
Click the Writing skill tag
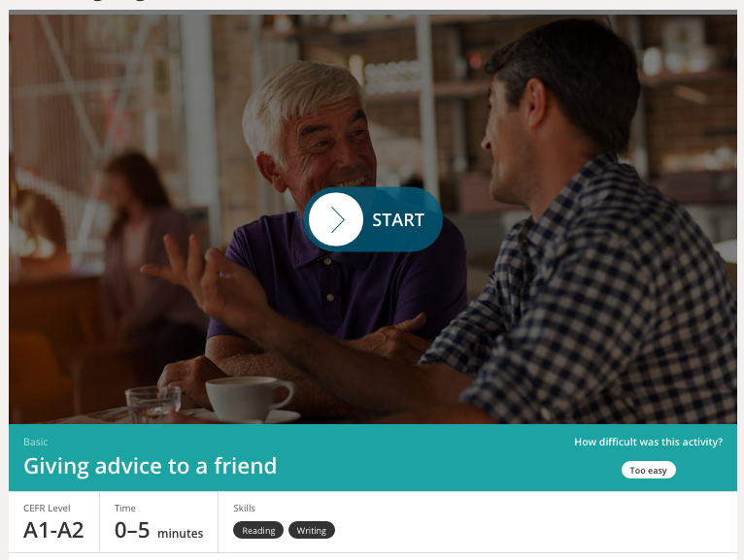[x=311, y=530]
